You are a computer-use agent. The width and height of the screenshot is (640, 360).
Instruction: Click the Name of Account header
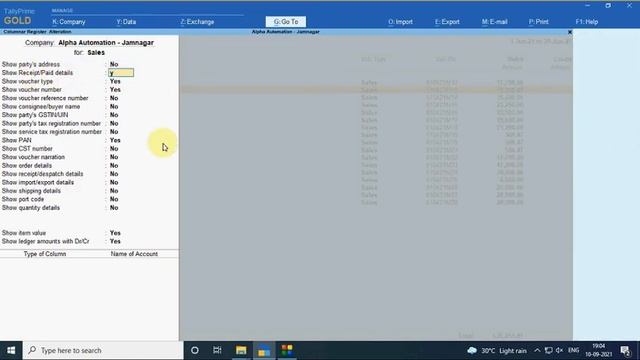[x=134, y=254]
